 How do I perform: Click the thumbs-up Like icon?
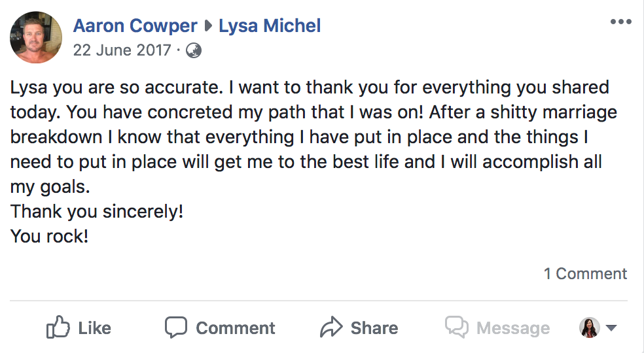pyautogui.click(x=58, y=327)
